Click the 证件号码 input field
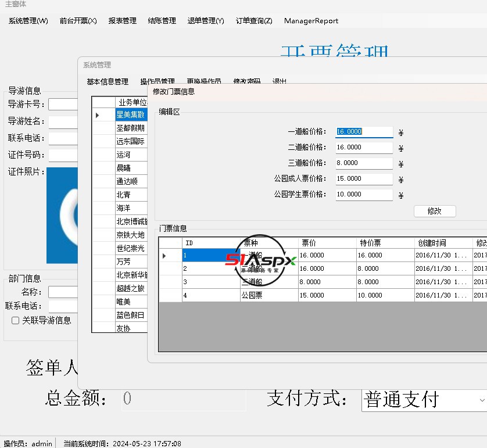Viewport: 487px width, 448px height. (x=63, y=156)
